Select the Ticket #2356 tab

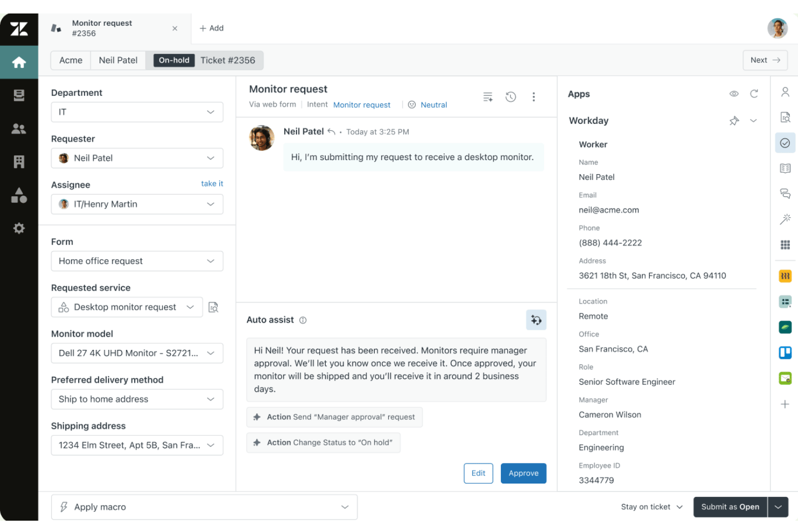point(204,60)
